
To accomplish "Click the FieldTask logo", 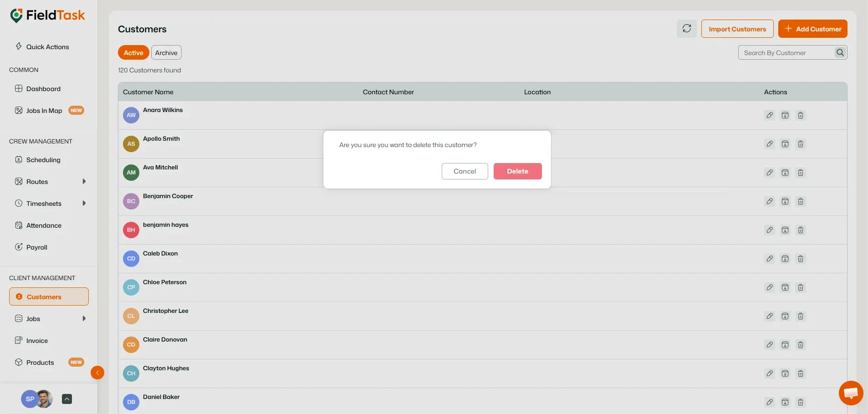I will click(x=47, y=15).
